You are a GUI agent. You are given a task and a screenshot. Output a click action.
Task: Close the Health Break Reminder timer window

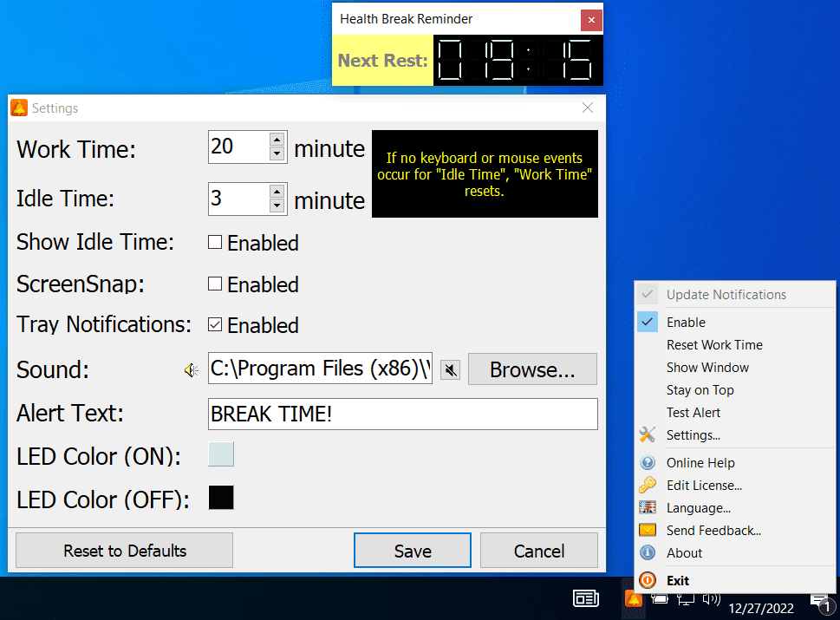click(x=591, y=20)
